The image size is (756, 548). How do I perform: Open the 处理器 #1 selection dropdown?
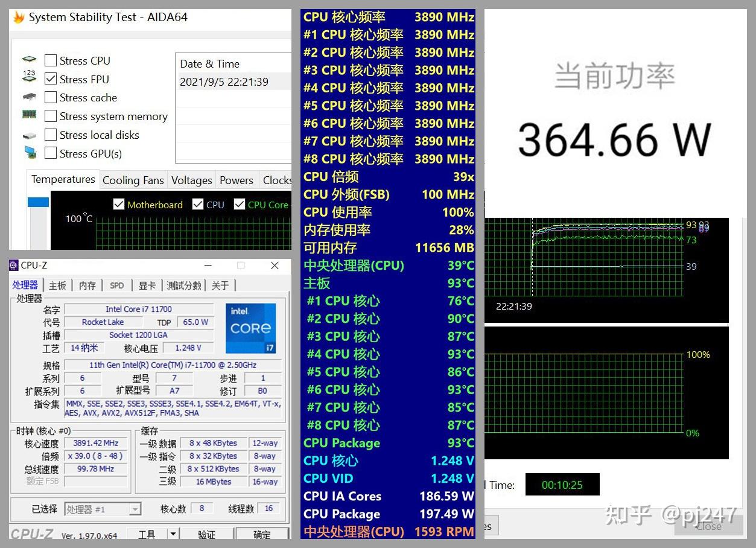(x=135, y=509)
